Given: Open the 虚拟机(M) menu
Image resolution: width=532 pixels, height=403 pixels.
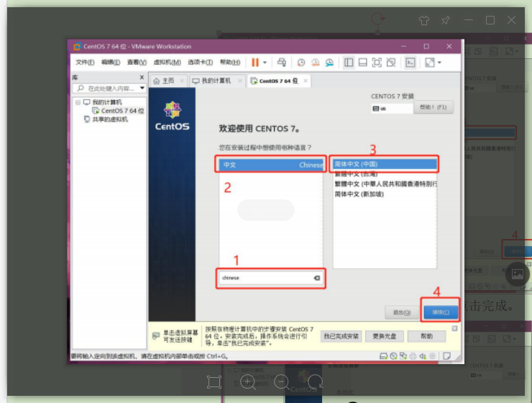Looking at the screenshot, I should pyautogui.click(x=167, y=62).
